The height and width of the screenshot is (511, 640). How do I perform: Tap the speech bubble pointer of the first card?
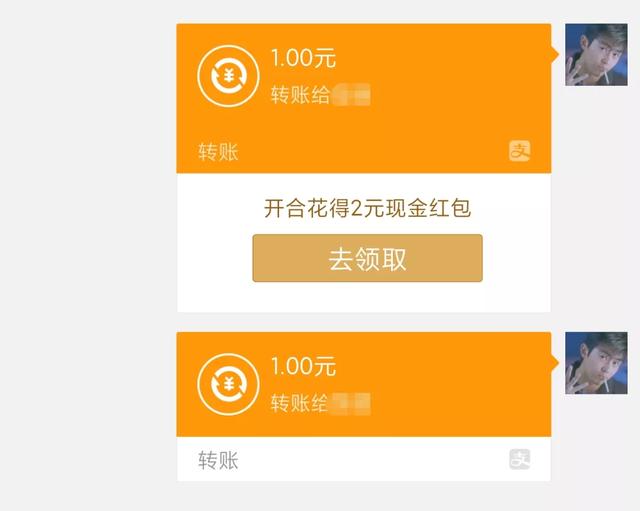click(x=555, y=54)
